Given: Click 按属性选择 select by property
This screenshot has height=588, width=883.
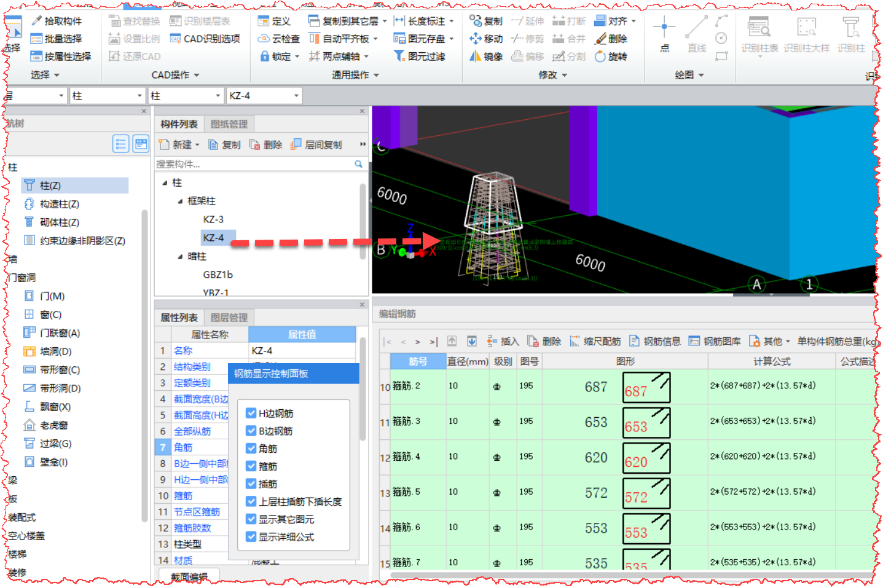Looking at the screenshot, I should 61,57.
